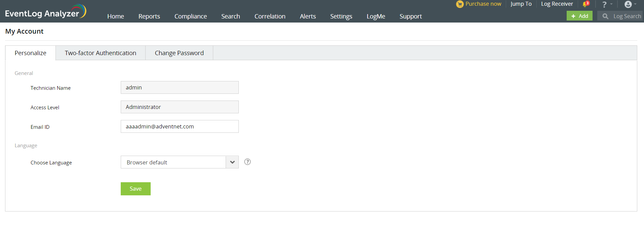Open the Log Receiver link
The image size is (644, 233).
click(x=557, y=4)
